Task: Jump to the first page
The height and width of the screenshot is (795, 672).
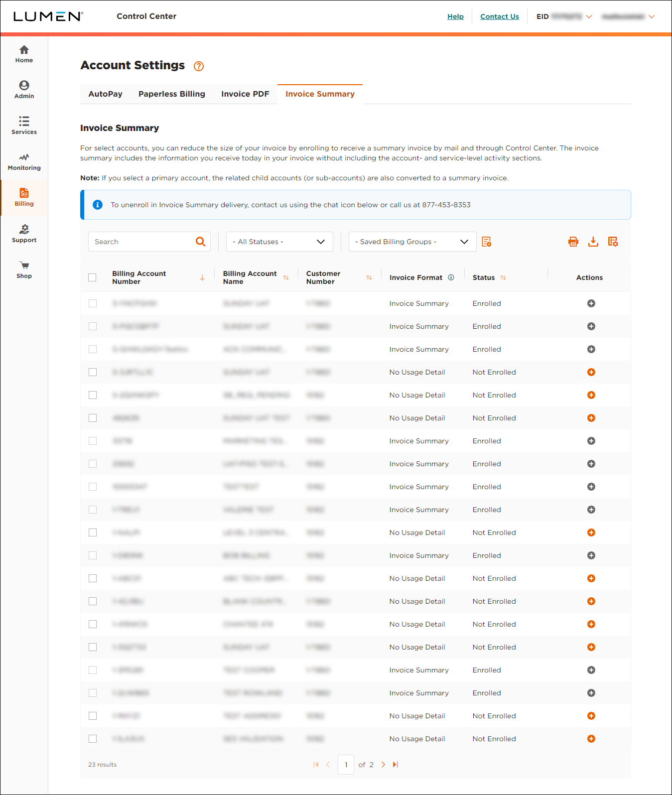Action: [x=316, y=765]
